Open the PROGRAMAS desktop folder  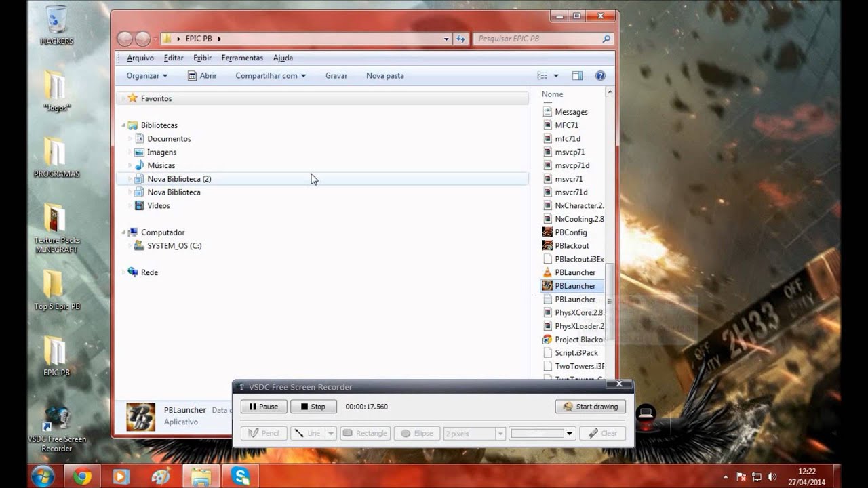(x=56, y=157)
